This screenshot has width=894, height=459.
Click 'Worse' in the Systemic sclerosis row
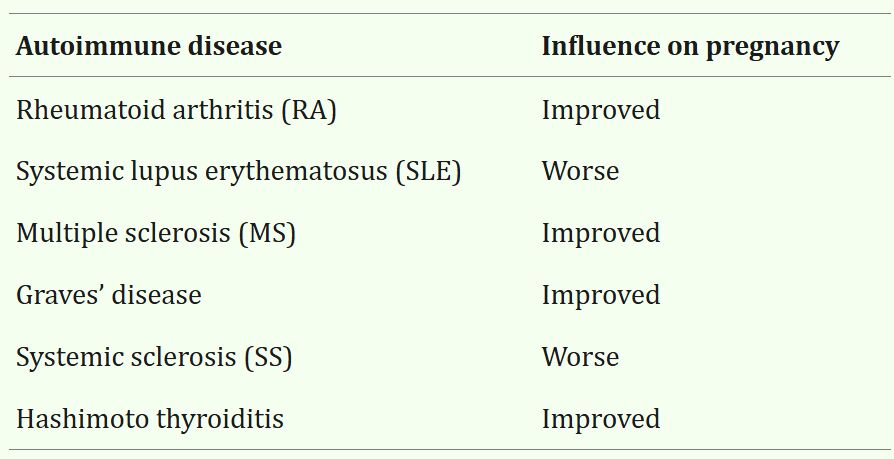point(580,357)
